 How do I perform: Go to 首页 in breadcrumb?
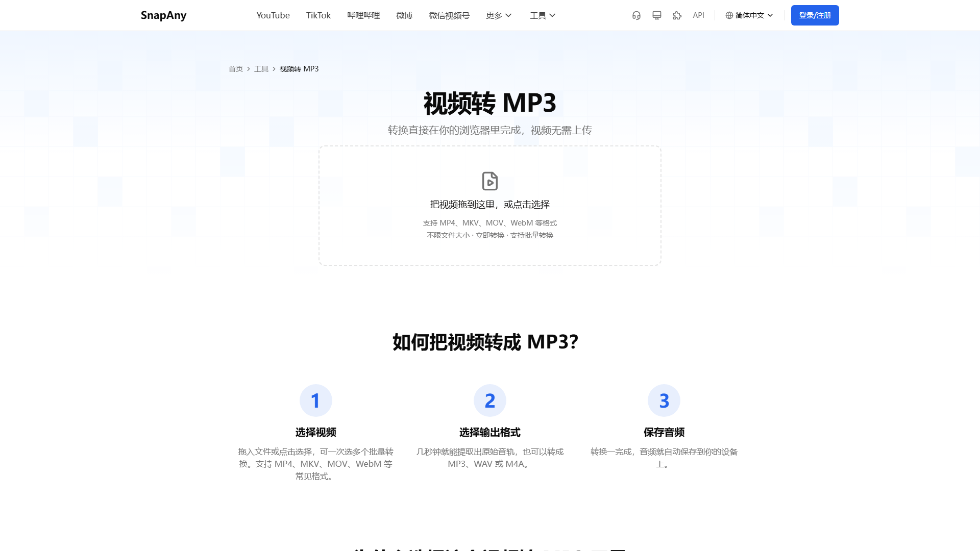tap(236, 69)
